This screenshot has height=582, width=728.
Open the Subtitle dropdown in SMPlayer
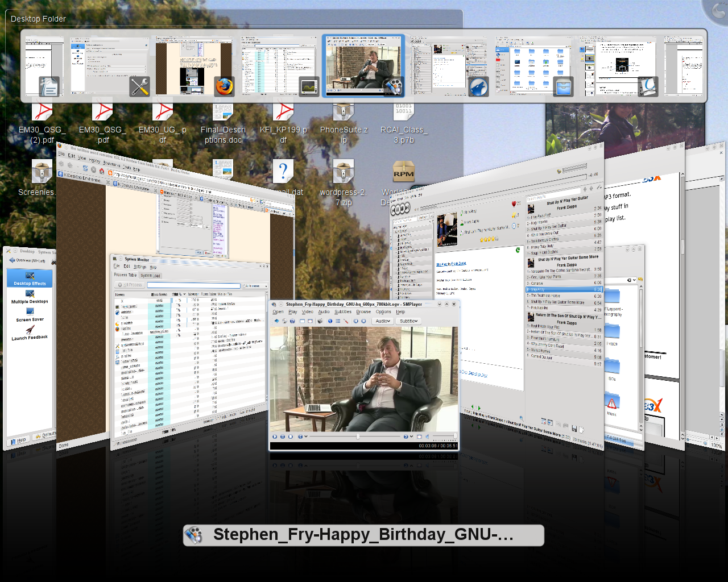pyautogui.click(x=408, y=321)
